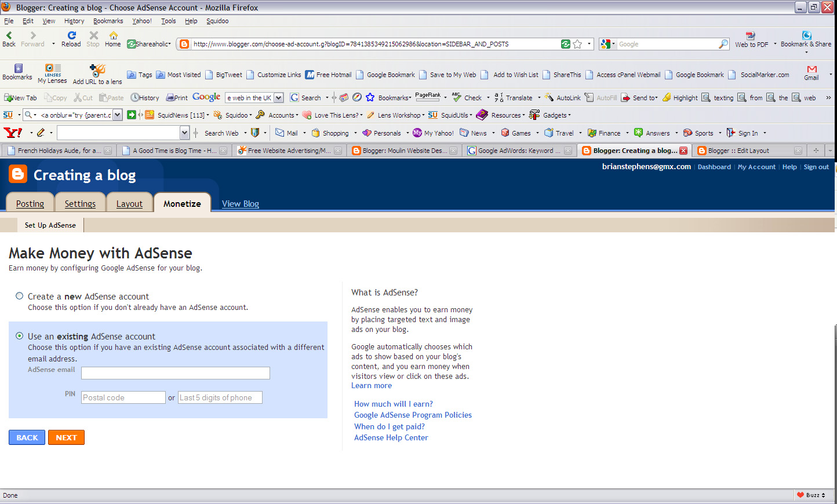This screenshot has height=504, width=837.
Task: Switch to the Settings tab
Action: click(x=80, y=203)
